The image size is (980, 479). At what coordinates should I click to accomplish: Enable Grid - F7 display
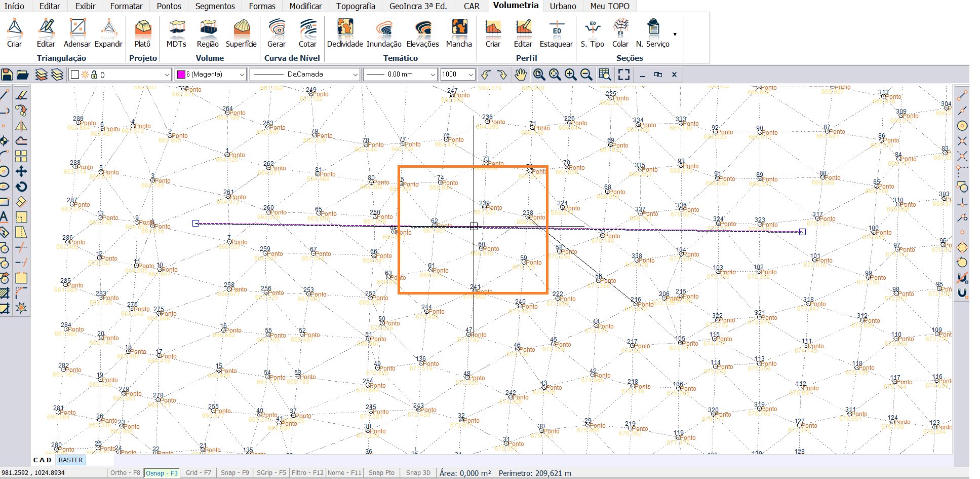click(x=199, y=473)
